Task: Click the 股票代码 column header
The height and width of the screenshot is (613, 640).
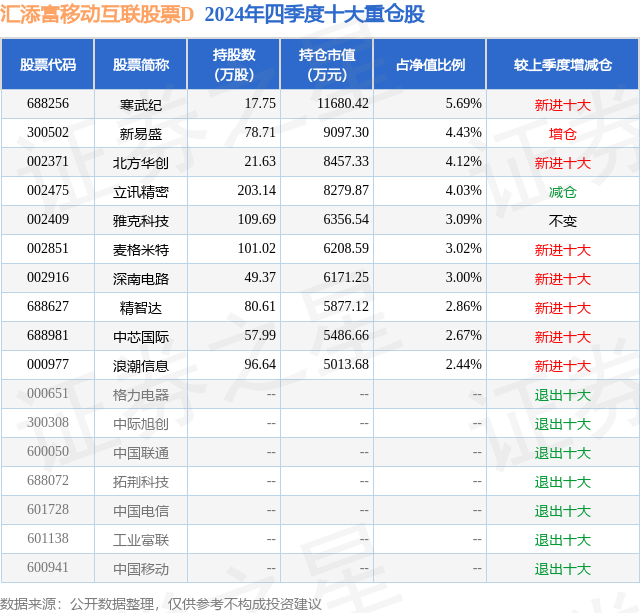Action: (48, 64)
